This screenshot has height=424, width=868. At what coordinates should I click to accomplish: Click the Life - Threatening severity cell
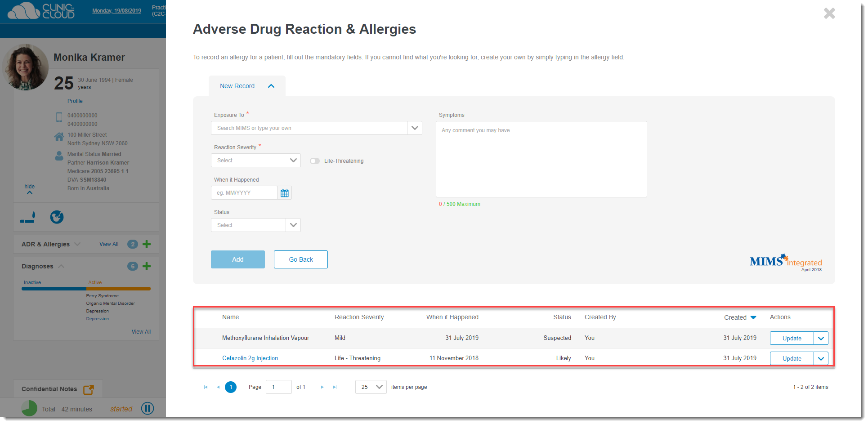pos(358,358)
